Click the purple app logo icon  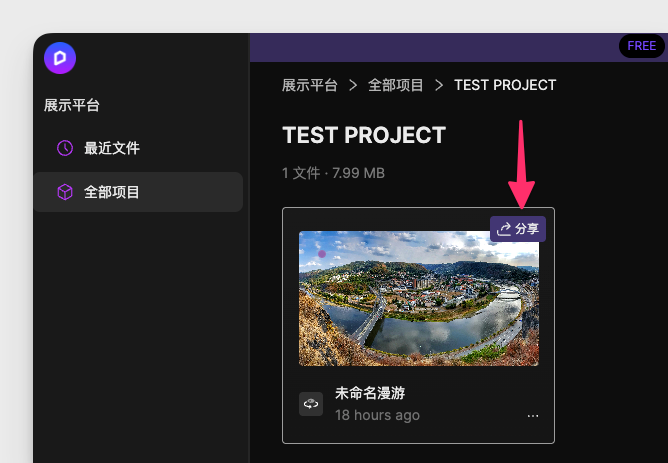pyautogui.click(x=60, y=58)
